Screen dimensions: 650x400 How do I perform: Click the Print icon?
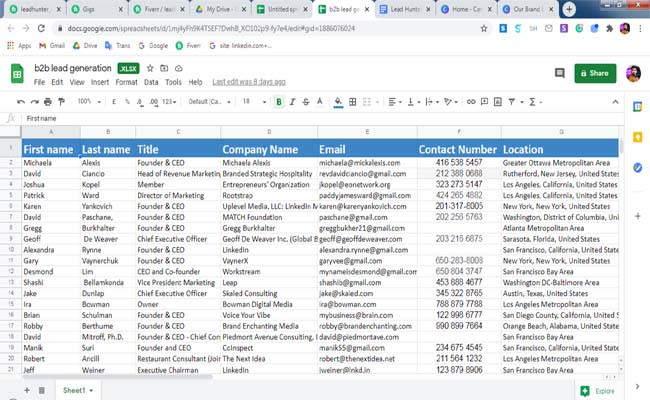click(48, 102)
